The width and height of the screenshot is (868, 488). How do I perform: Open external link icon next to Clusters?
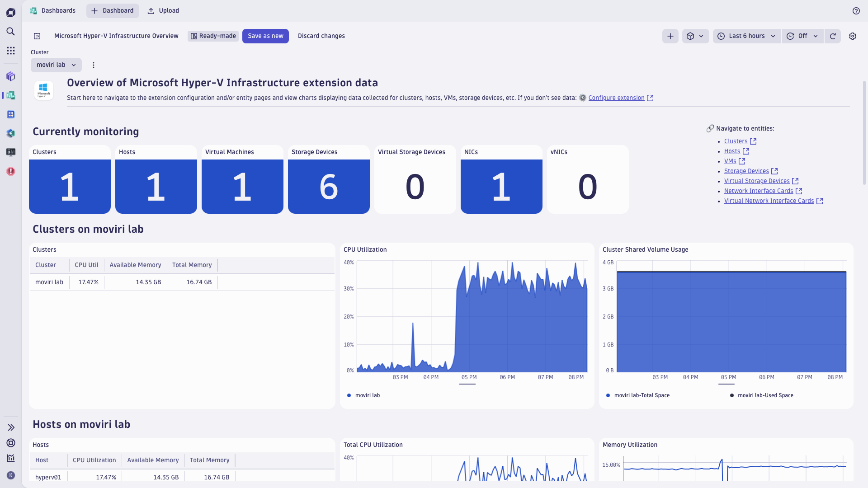pyautogui.click(x=753, y=141)
